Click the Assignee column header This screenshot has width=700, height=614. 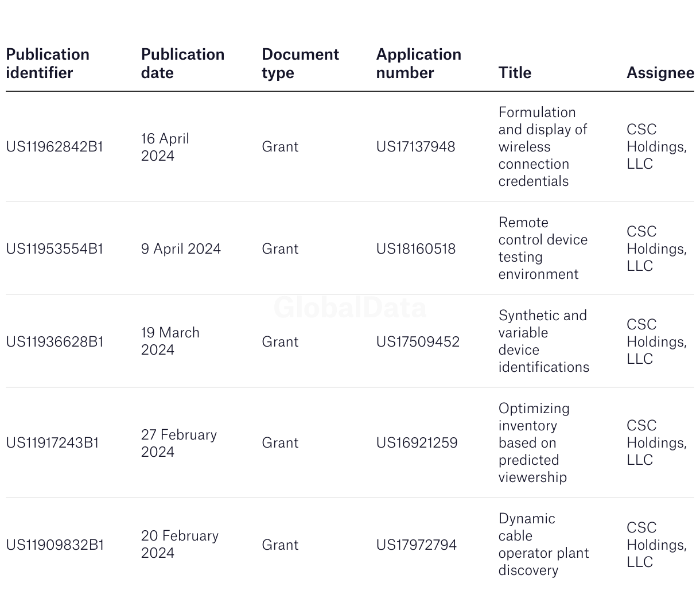pyautogui.click(x=660, y=73)
